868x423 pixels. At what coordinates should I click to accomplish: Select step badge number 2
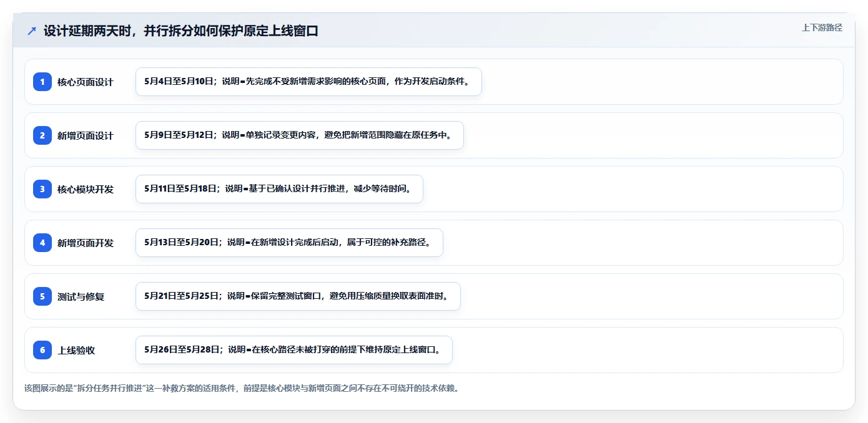[x=42, y=135]
